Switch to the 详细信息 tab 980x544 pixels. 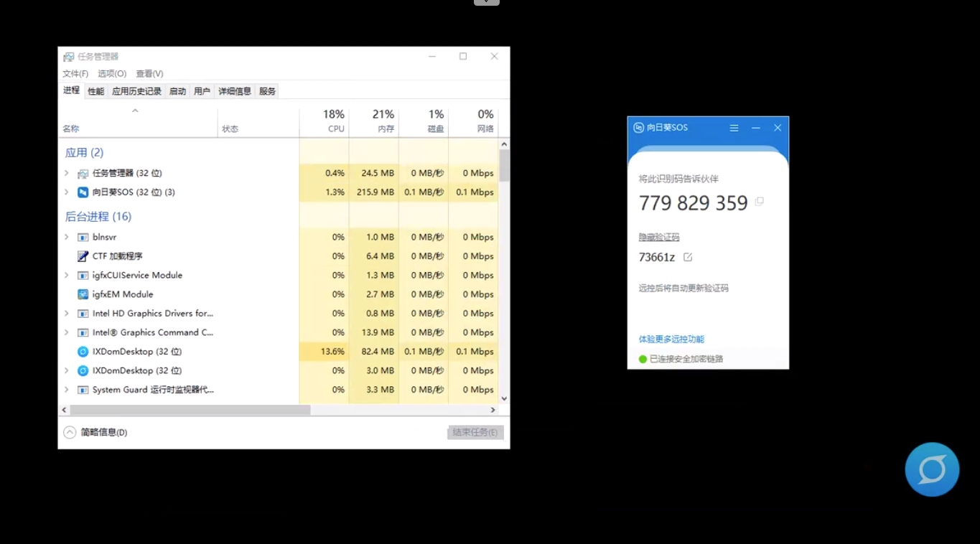click(x=235, y=91)
